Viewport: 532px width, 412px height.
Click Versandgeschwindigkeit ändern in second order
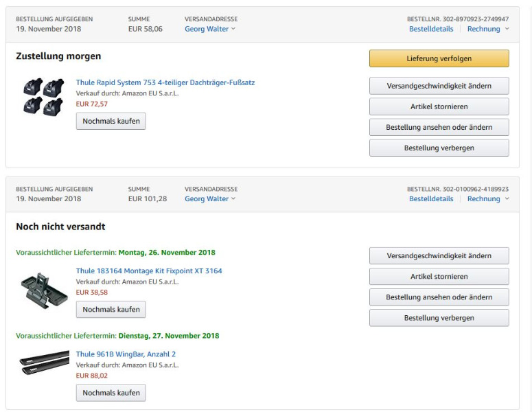[x=439, y=255]
